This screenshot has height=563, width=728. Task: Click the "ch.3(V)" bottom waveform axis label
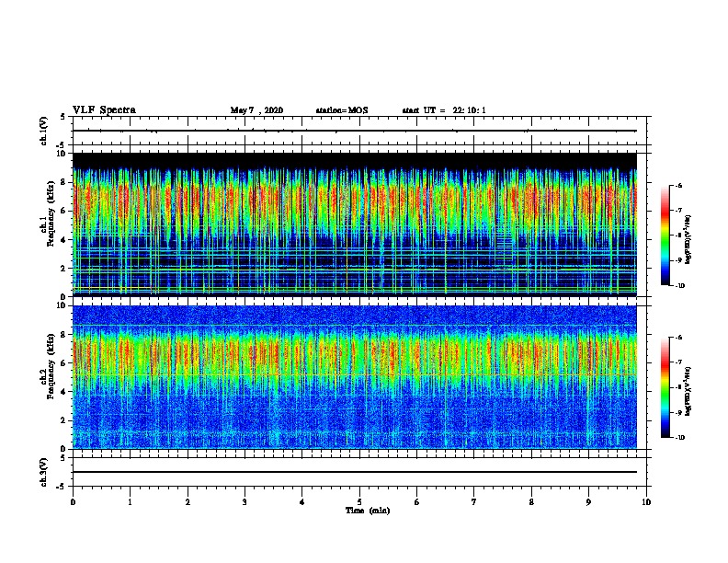click(43, 472)
